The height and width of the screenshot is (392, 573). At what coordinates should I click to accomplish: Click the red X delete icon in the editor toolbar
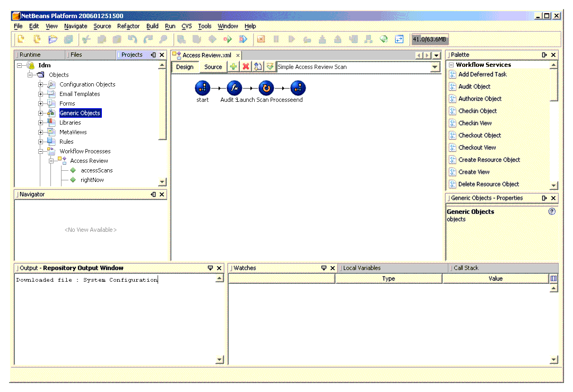tap(246, 66)
